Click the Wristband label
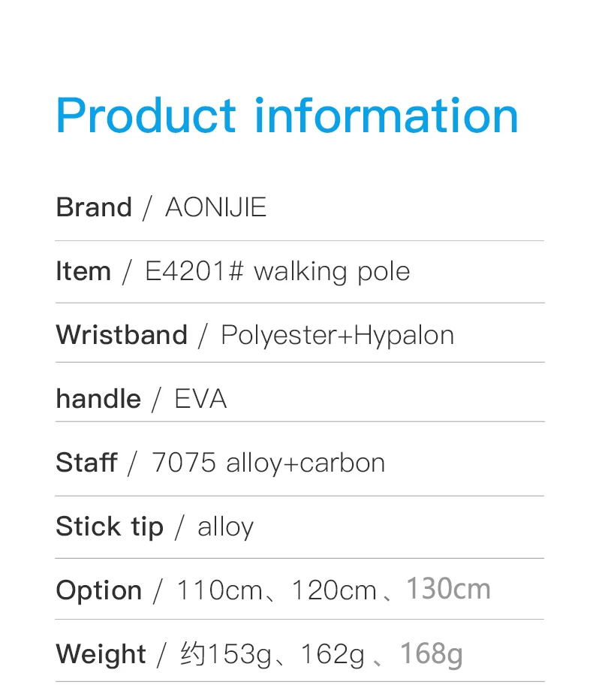Image resolution: width=593 pixels, height=700 pixels. coord(121,334)
